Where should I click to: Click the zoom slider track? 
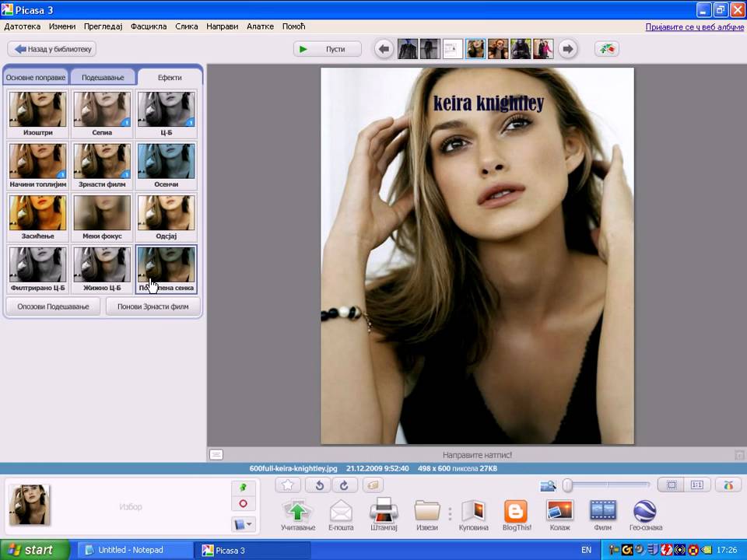611,485
